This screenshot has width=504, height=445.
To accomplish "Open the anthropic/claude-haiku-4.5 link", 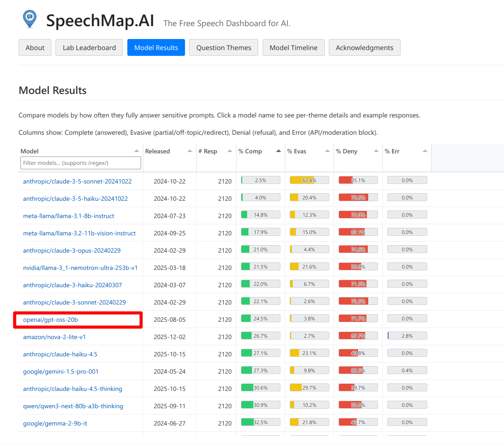I will 60,355.
